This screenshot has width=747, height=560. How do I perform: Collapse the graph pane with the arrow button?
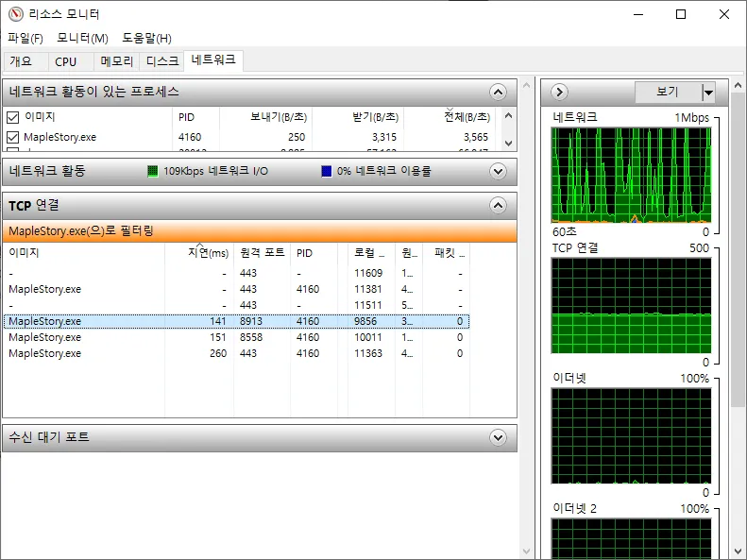point(560,92)
